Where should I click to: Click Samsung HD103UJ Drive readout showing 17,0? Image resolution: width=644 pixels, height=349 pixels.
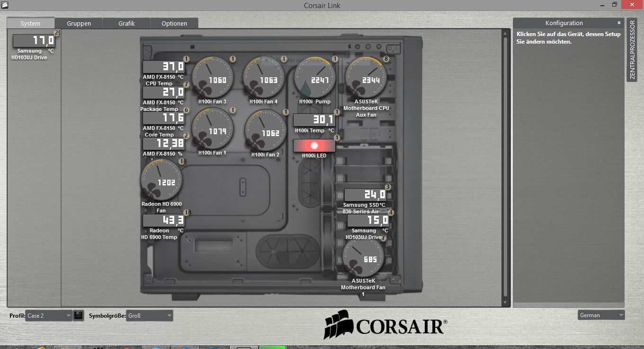coord(34,41)
